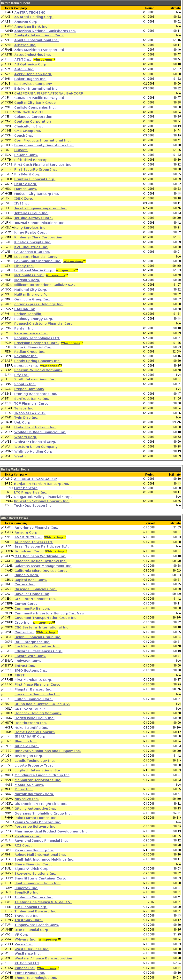183x980 pixels.
Task: Select ticker symbol T.AAH for Aastra Tech
Action: click(9, 13)
